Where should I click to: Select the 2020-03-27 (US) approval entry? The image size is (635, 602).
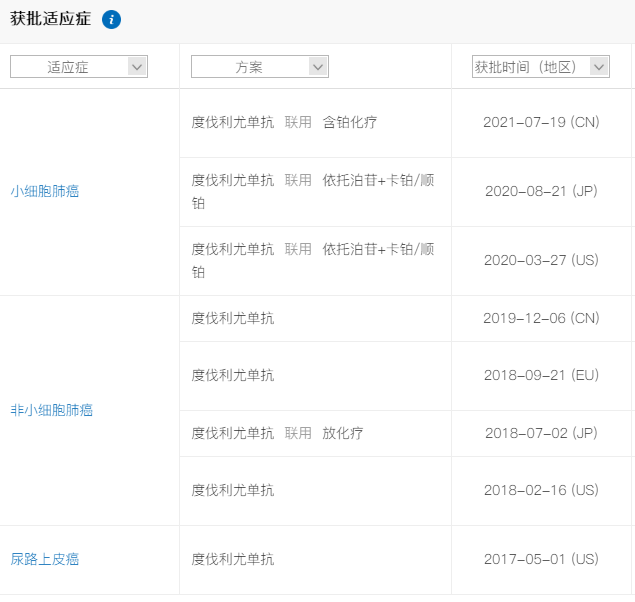pos(541,260)
